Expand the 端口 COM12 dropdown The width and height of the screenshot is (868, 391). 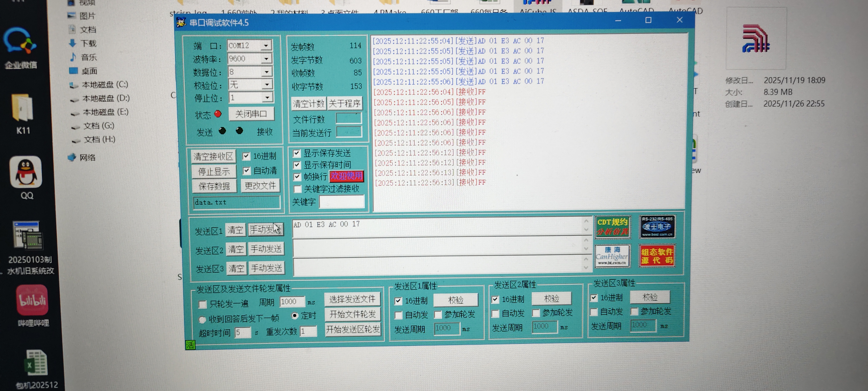point(266,46)
